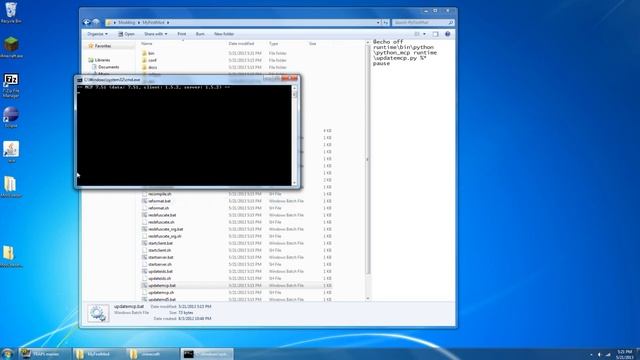Open the Eclipse desktop shortcut

[11, 117]
